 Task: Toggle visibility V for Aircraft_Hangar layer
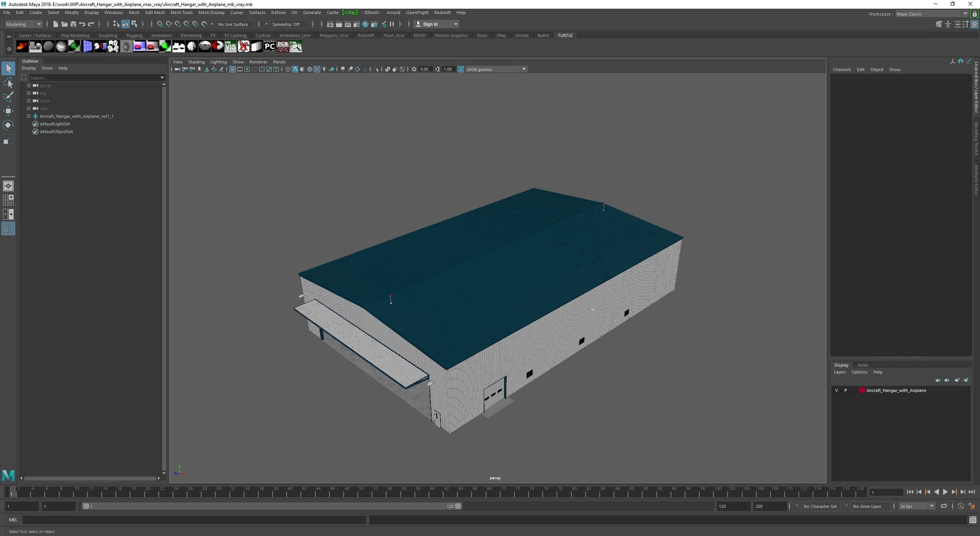(x=837, y=391)
